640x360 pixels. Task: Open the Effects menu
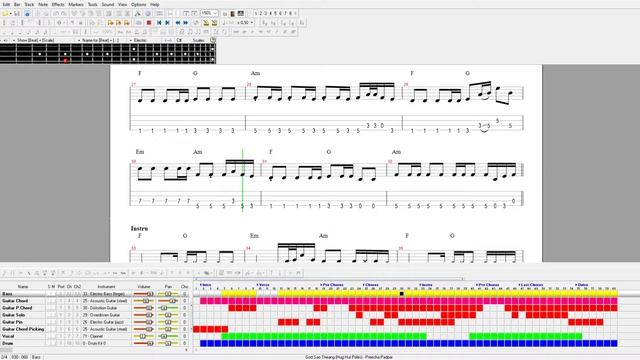(x=58, y=4)
